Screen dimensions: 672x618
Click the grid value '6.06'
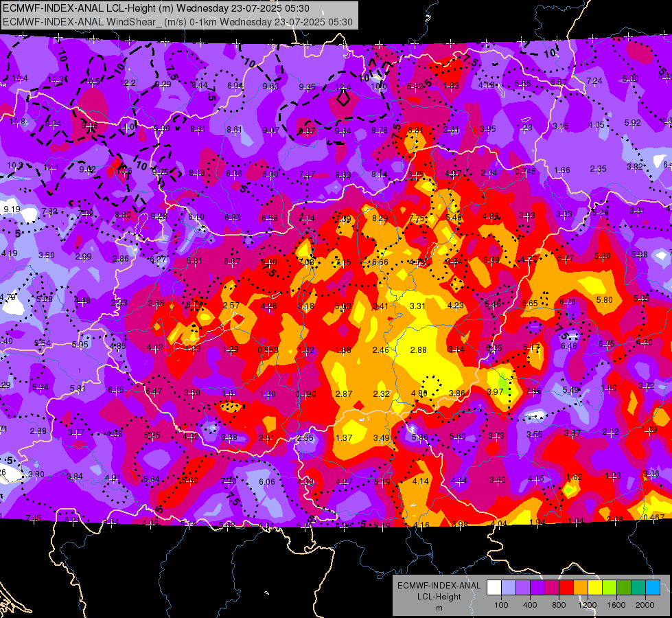click(266, 481)
